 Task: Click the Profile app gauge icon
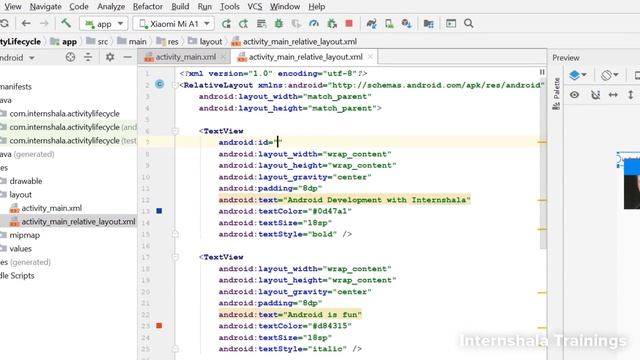click(x=314, y=24)
